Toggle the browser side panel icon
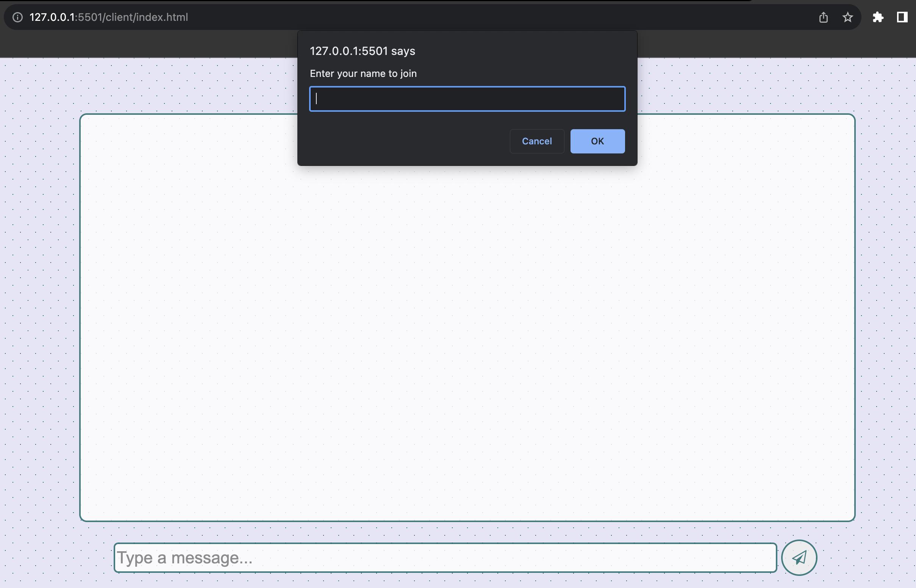This screenshot has height=588, width=916. [902, 17]
